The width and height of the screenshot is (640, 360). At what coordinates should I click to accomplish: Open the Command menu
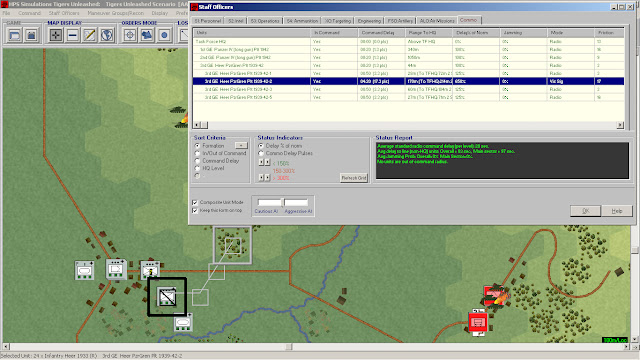[x=29, y=13]
